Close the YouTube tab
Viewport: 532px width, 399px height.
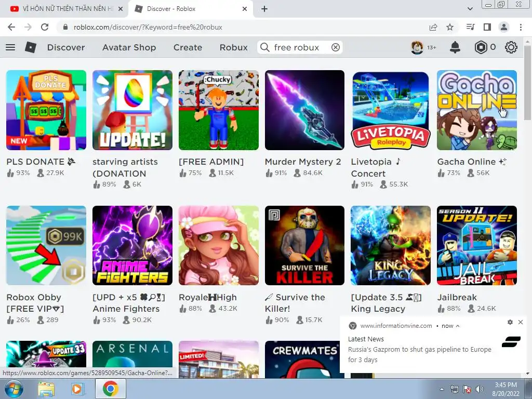click(x=121, y=9)
